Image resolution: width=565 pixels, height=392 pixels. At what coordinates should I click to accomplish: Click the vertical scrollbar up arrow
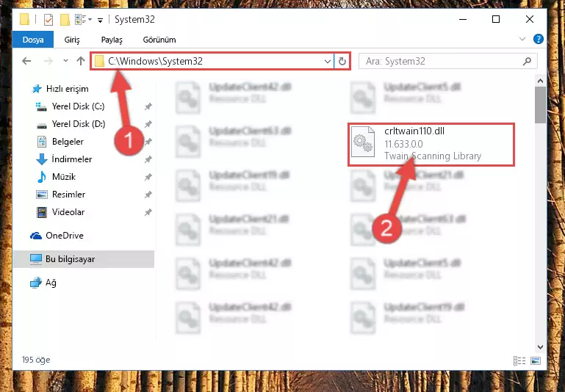[540, 81]
